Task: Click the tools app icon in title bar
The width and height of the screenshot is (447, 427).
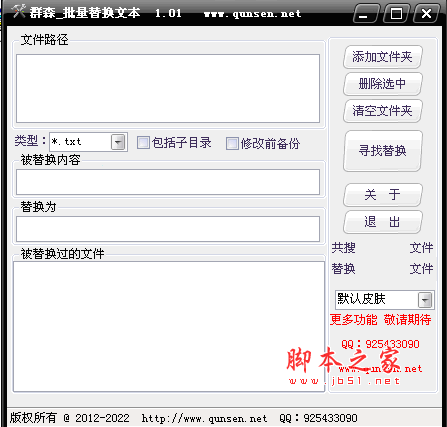Action: tap(18, 12)
